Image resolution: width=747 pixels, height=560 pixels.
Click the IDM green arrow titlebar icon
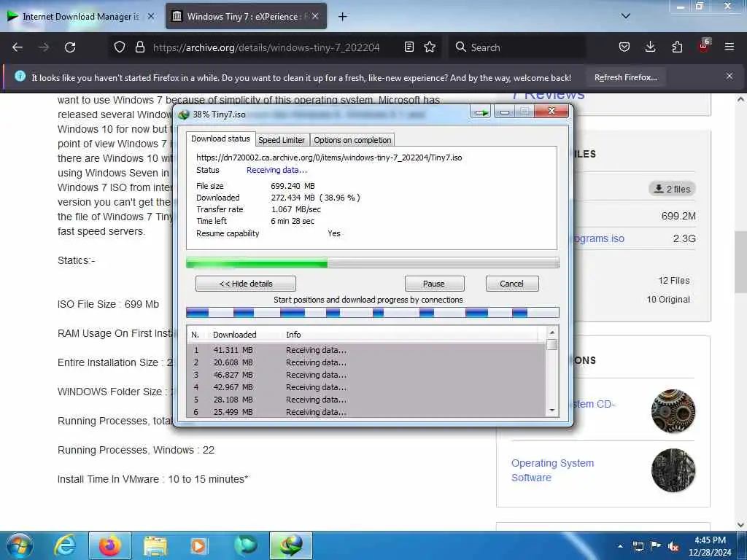pyautogui.click(x=481, y=112)
